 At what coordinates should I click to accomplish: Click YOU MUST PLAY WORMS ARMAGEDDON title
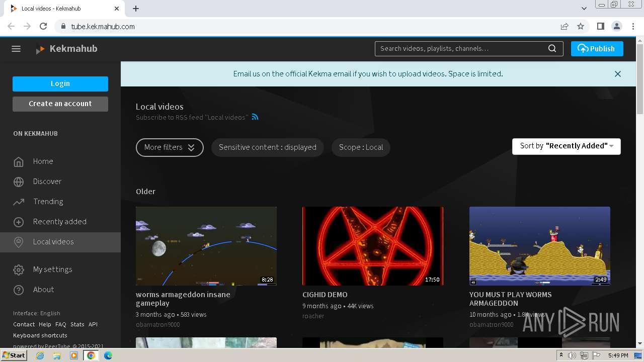tap(511, 299)
